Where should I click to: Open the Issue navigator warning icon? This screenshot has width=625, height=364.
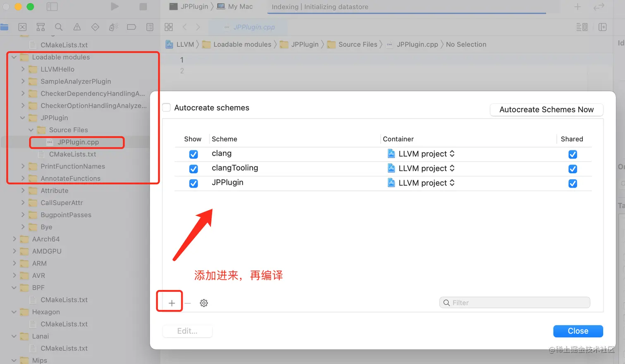click(77, 27)
